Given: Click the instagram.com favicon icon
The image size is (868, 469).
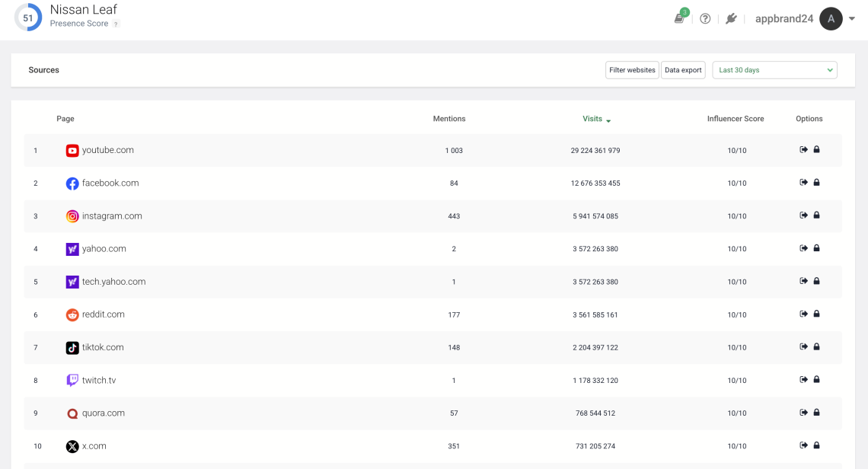Looking at the screenshot, I should click(72, 216).
